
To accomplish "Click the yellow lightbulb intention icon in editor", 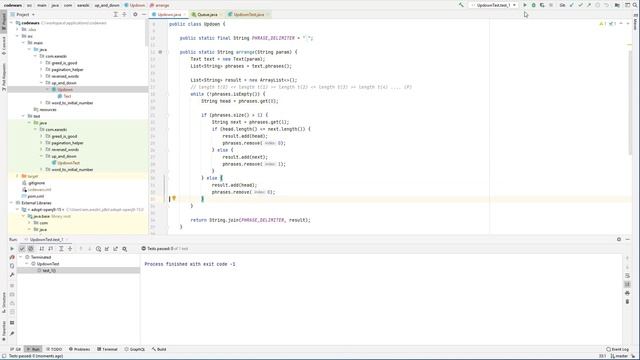I will coord(174,198).
